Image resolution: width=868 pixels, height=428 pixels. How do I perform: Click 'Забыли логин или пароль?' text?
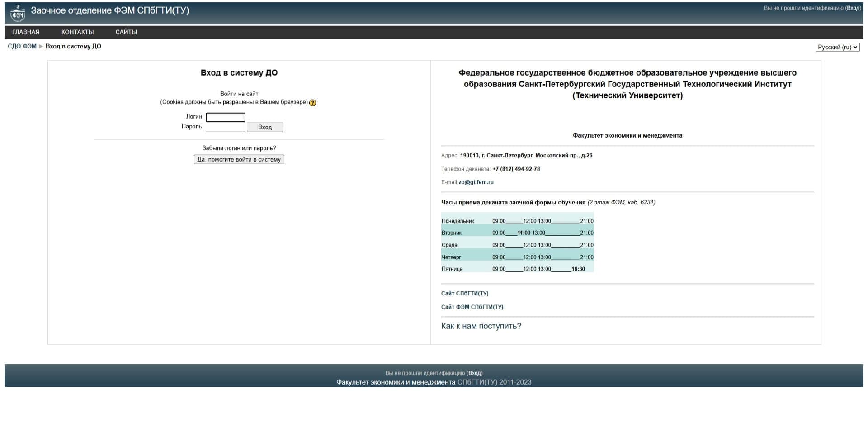pyautogui.click(x=239, y=148)
